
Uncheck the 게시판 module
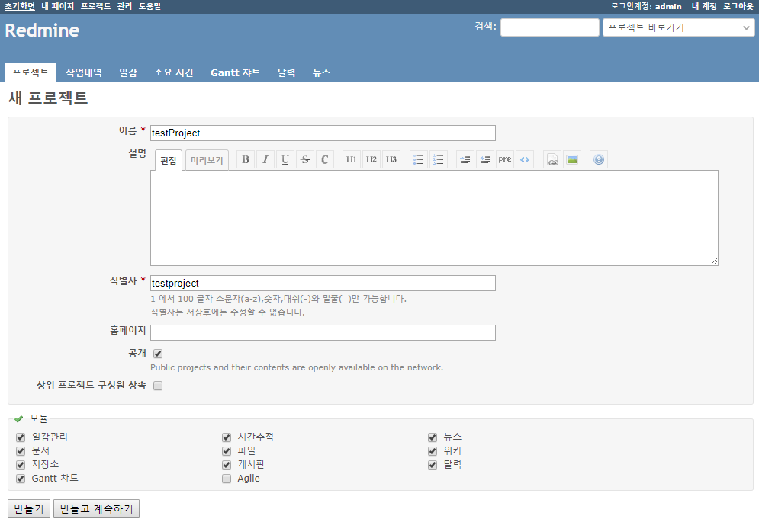tap(227, 465)
